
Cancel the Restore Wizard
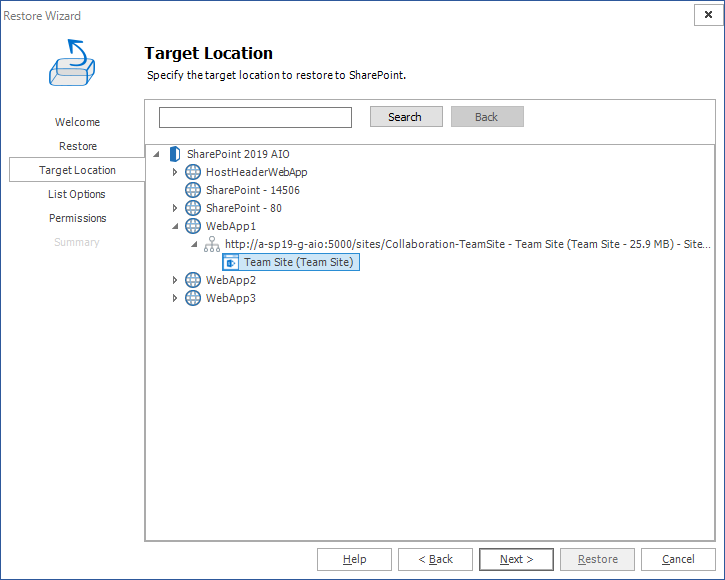click(678, 560)
